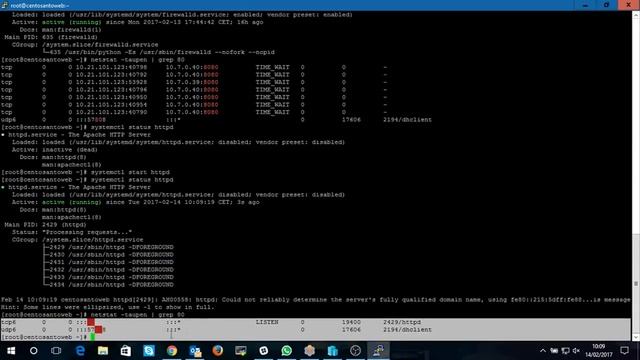Select the active PuTTY taskbar icon
Viewport: 640px width, 360px height.
click(x=378, y=351)
